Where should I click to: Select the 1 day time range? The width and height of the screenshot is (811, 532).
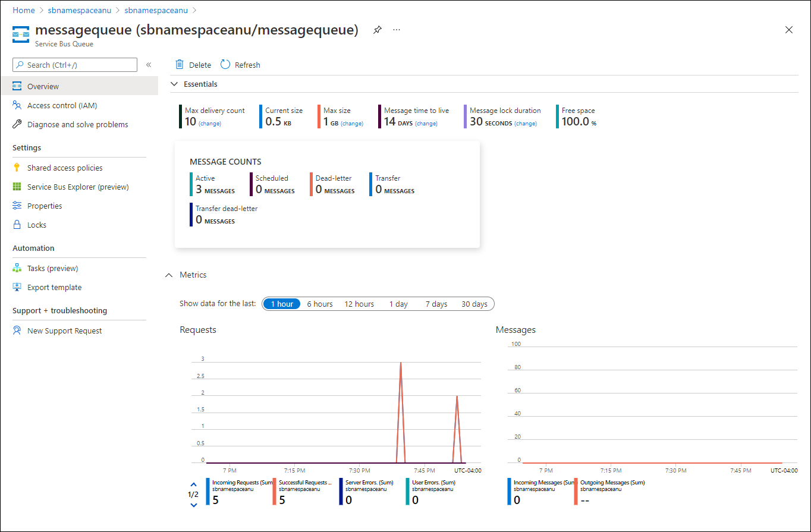point(398,304)
